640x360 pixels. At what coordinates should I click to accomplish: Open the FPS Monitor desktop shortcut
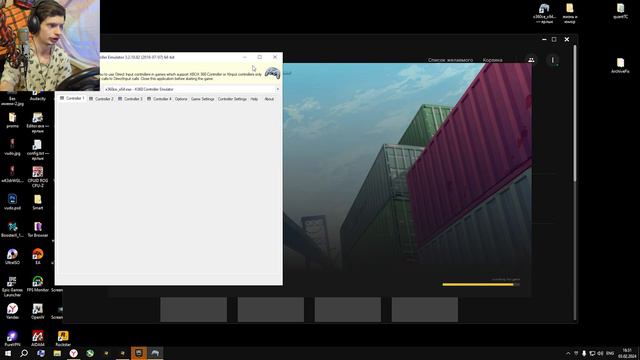tap(38, 284)
